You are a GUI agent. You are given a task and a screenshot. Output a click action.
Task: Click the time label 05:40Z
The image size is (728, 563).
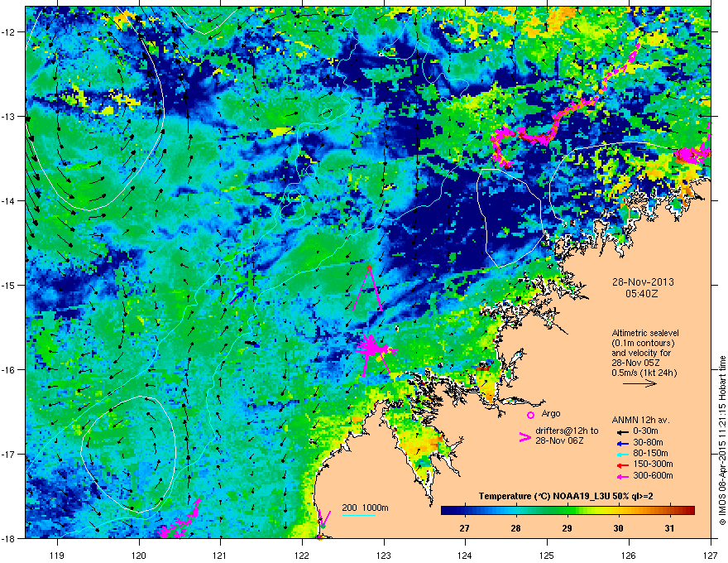[642, 294]
